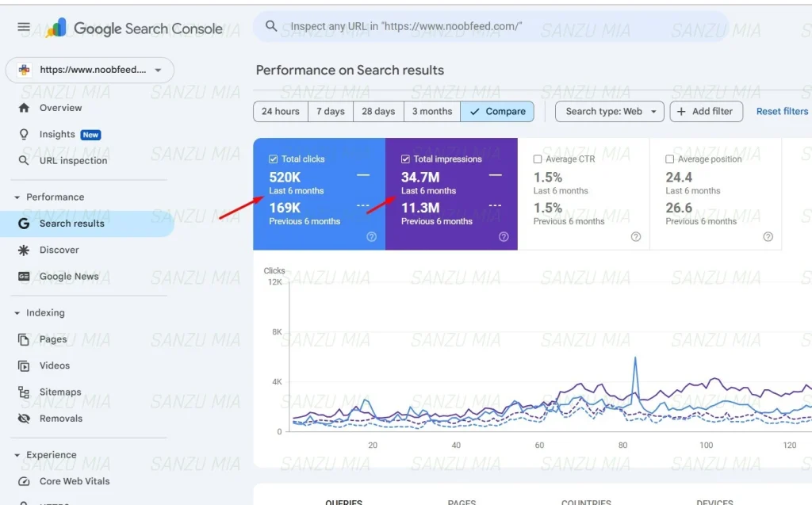Viewport: 812px width, 505px height.
Task: Click the Reset filters link
Action: click(x=781, y=111)
